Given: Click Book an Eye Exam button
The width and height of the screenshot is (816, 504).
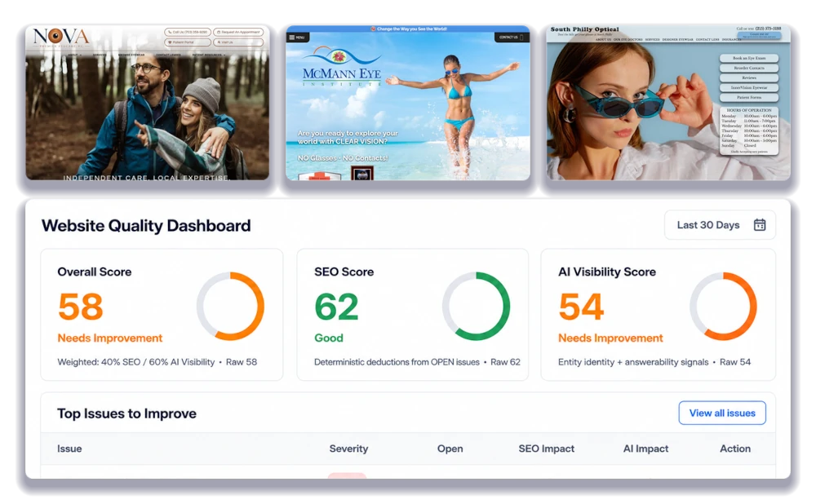Looking at the screenshot, I should coord(749,58).
